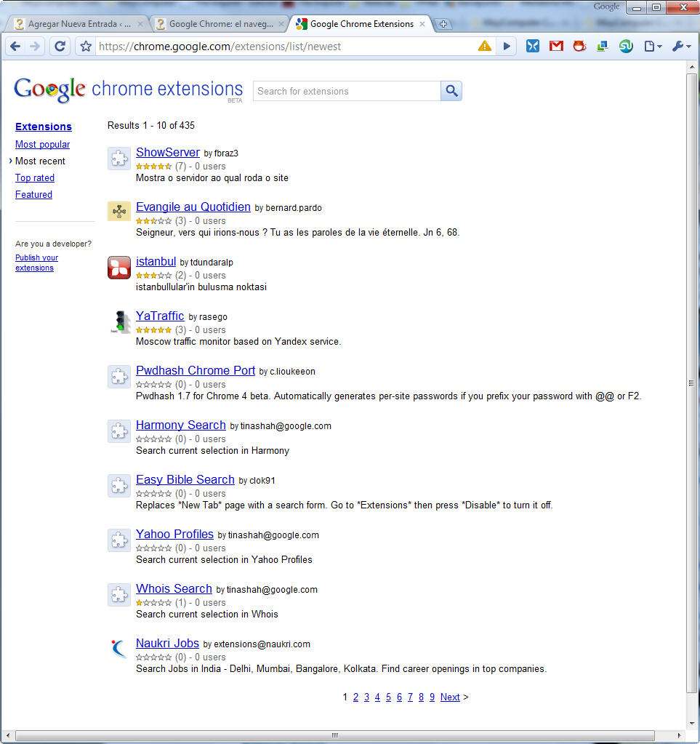Click inside the address bar URL

pos(284,47)
